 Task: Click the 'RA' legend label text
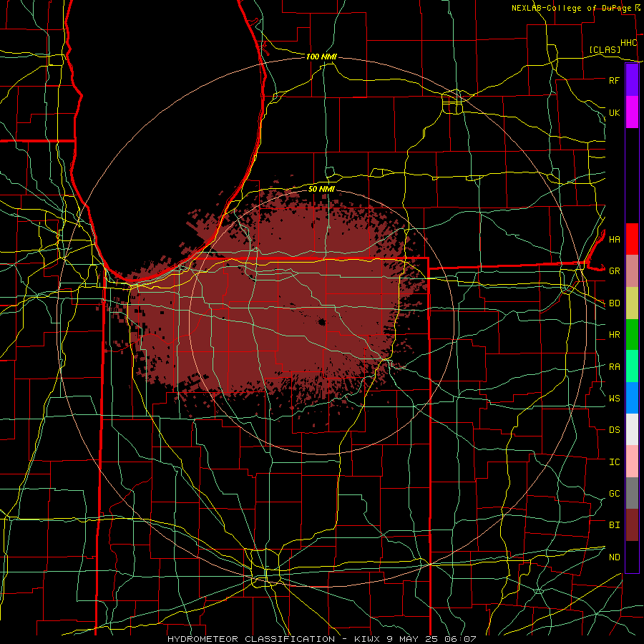(614, 367)
